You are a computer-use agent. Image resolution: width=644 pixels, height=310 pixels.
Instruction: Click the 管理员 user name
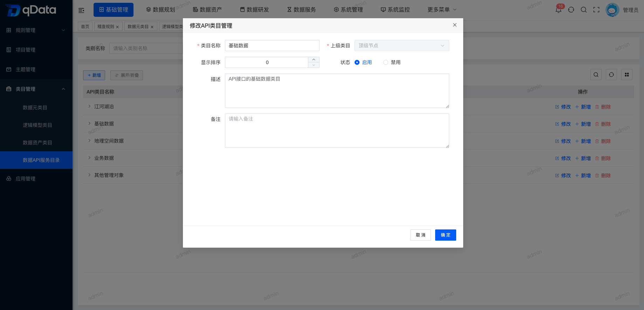pyautogui.click(x=631, y=10)
